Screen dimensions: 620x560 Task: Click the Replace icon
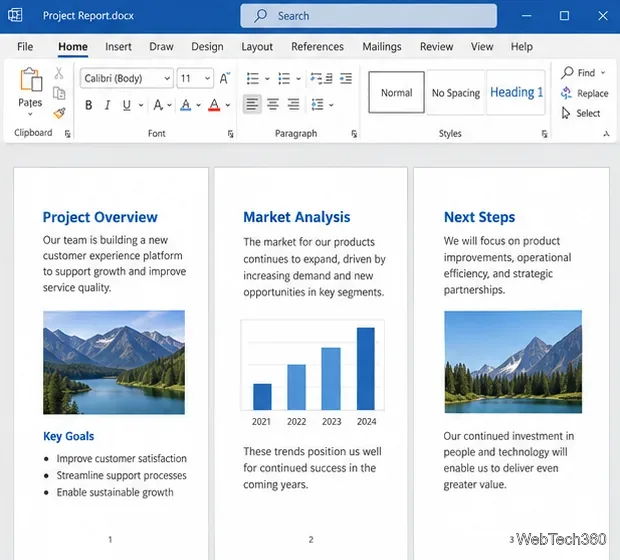coord(566,93)
